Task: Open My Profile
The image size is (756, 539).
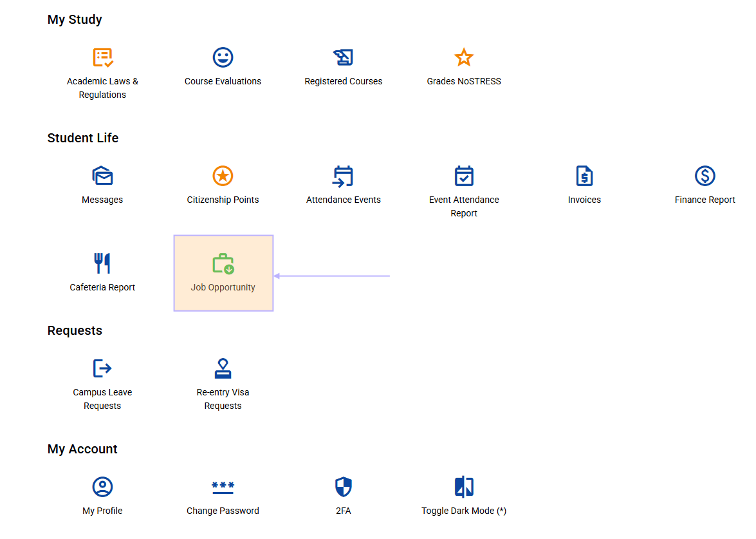Action: (102, 486)
